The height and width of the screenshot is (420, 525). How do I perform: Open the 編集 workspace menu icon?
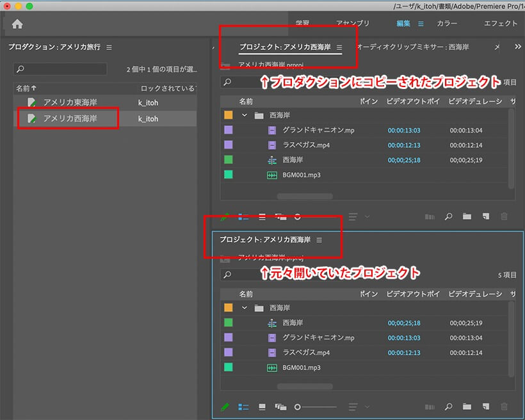point(421,24)
